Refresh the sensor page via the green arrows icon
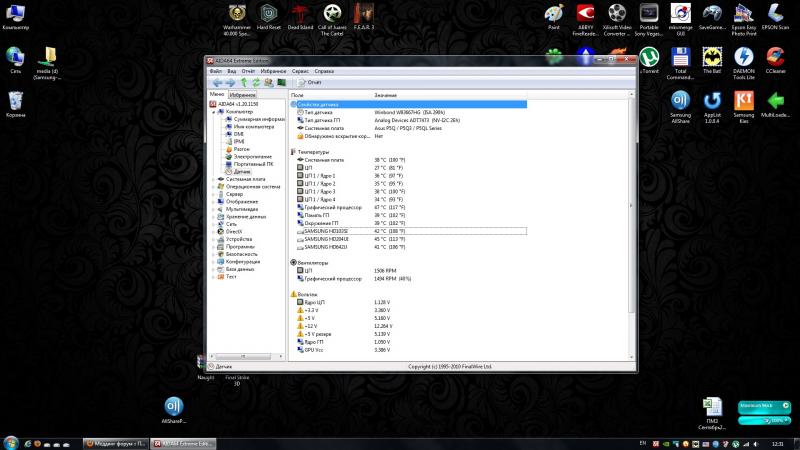The width and height of the screenshot is (800, 450). click(x=256, y=82)
